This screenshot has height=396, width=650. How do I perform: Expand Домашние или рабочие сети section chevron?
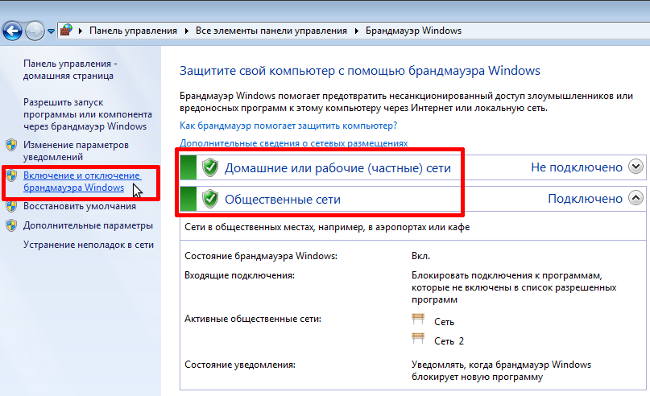click(x=635, y=167)
